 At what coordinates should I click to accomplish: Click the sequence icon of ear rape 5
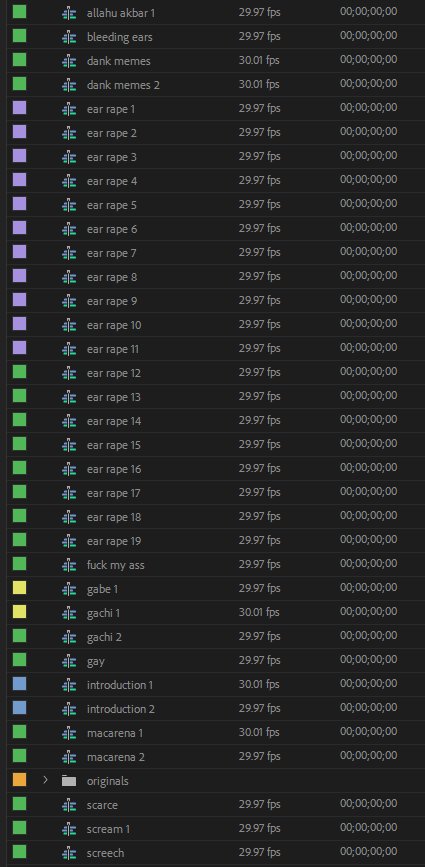[x=69, y=205]
